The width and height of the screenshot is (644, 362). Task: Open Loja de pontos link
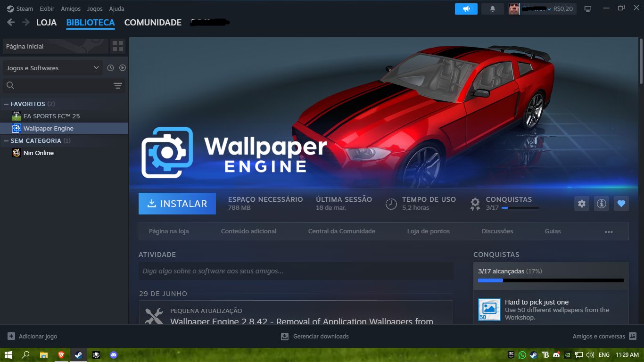coord(429,231)
